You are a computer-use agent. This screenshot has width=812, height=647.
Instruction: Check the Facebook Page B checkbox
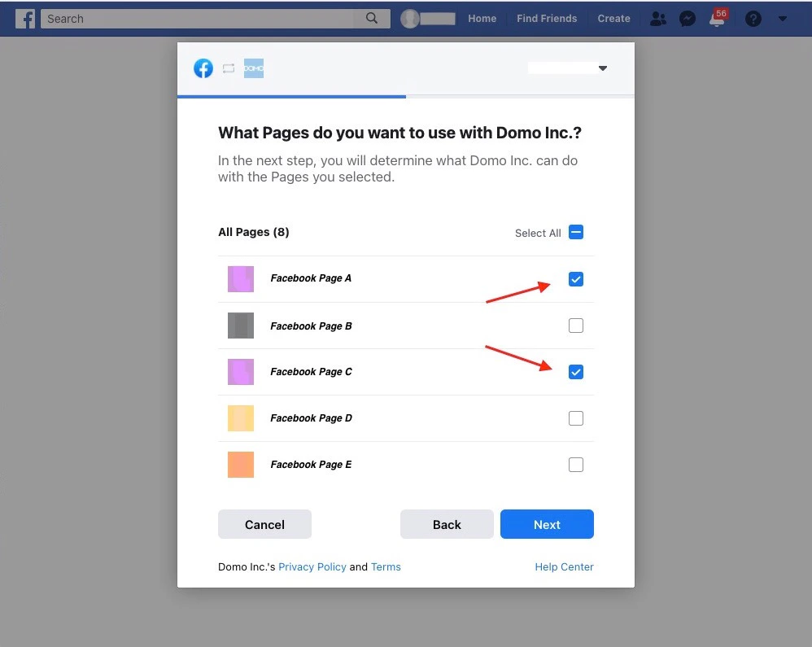tap(576, 326)
